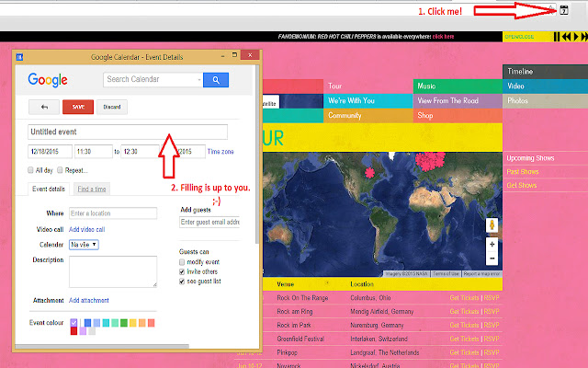Click the back arrow button
Image resolution: width=588 pixels, height=368 pixels.
coord(45,107)
